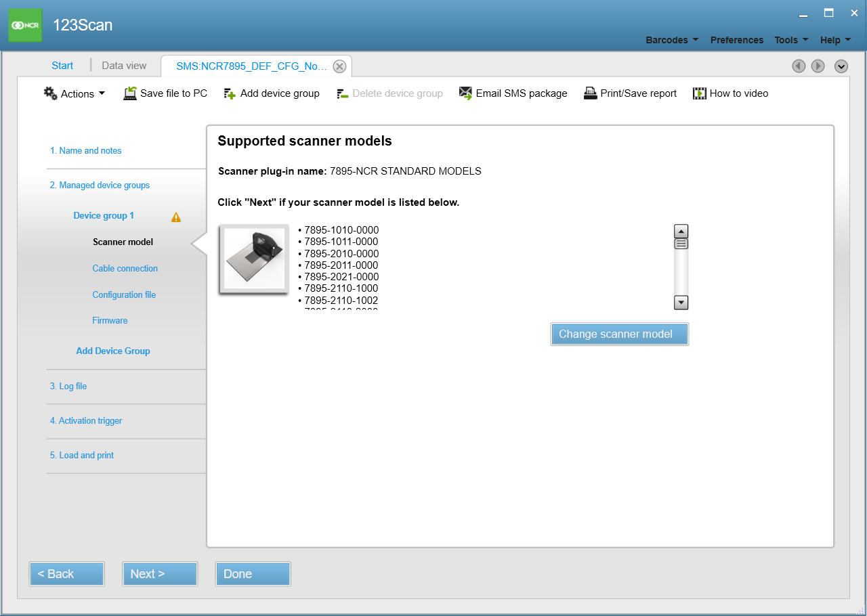Click the scanner model thumbnail image
This screenshot has height=616, width=867.
pyautogui.click(x=254, y=259)
